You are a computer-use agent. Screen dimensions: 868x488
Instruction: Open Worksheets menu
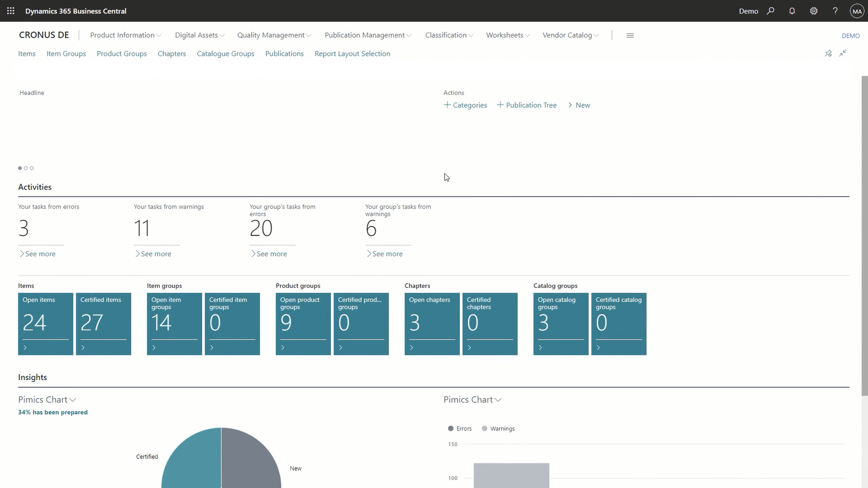[508, 35]
